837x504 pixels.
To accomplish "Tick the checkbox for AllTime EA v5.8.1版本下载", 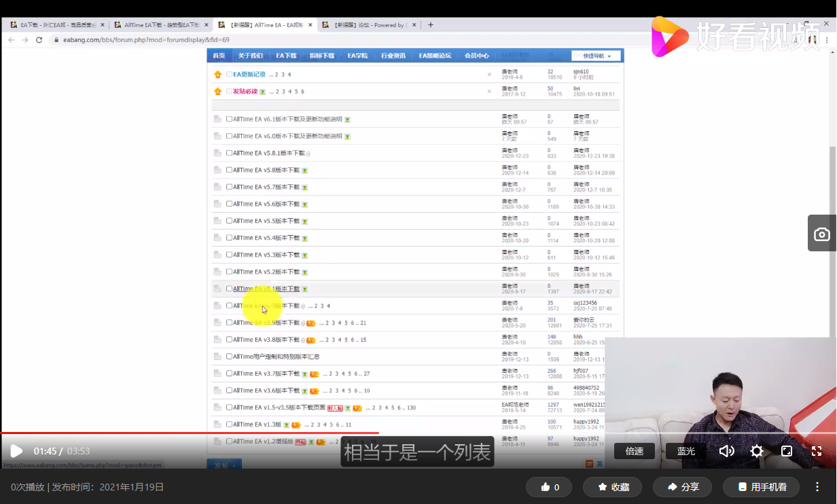I will [x=229, y=153].
